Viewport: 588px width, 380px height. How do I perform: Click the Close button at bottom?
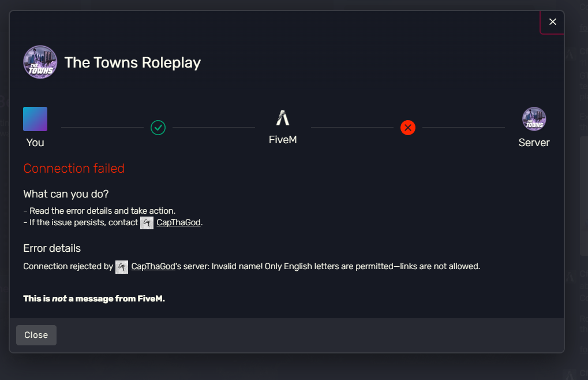point(36,335)
